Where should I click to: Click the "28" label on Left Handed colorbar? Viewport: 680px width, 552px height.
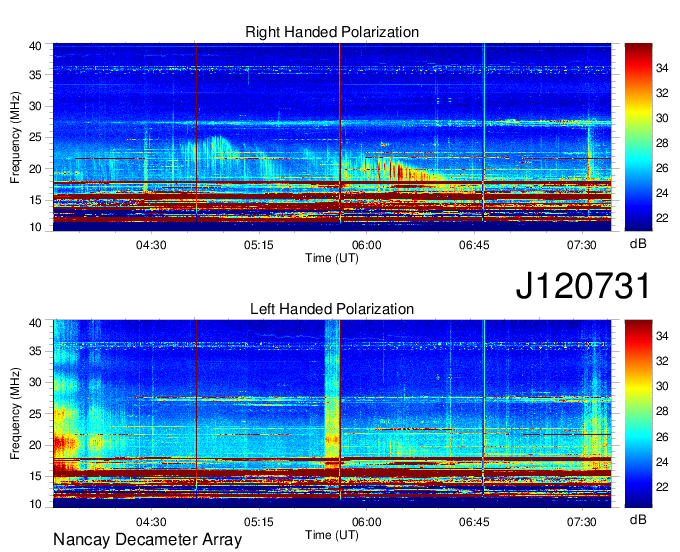click(x=662, y=412)
